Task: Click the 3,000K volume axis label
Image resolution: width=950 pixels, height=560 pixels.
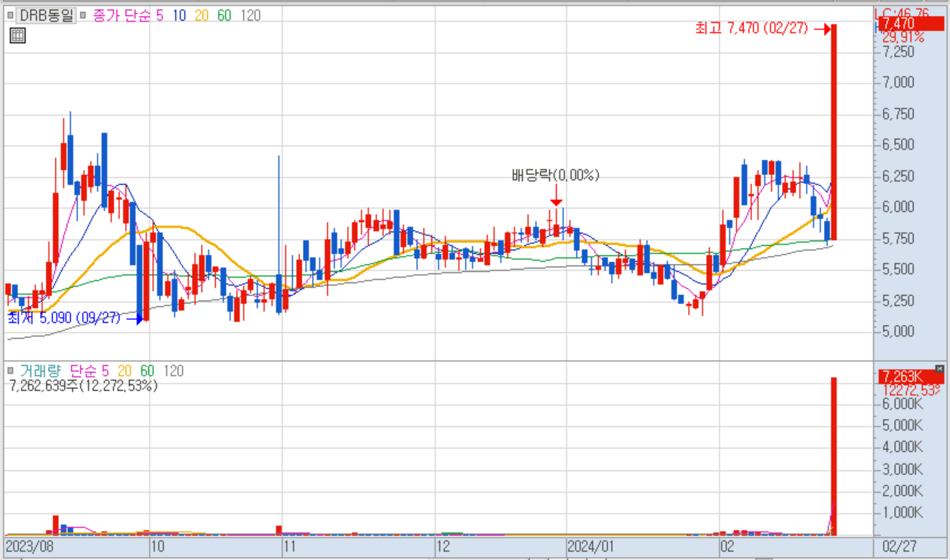Action: pyautogui.click(x=902, y=469)
